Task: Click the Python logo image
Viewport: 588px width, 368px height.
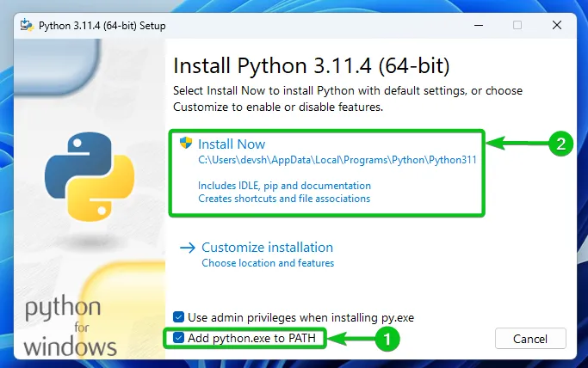Action: tap(90, 176)
